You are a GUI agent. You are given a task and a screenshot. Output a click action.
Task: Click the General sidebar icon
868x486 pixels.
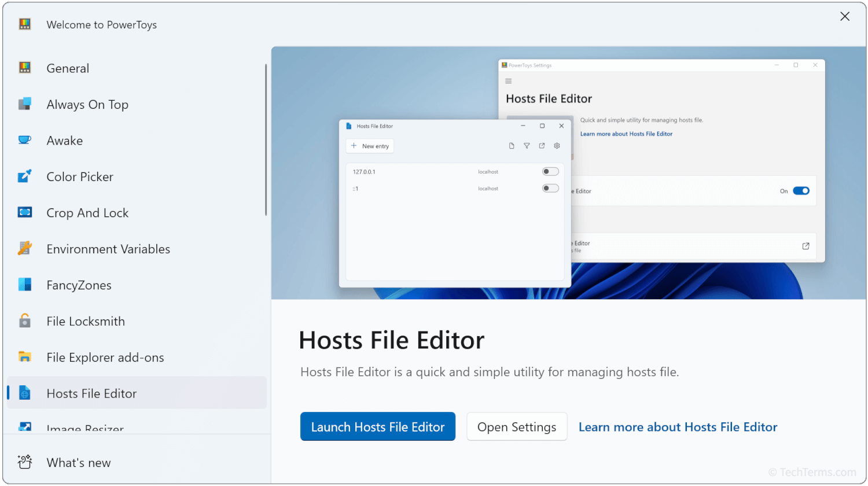point(25,68)
